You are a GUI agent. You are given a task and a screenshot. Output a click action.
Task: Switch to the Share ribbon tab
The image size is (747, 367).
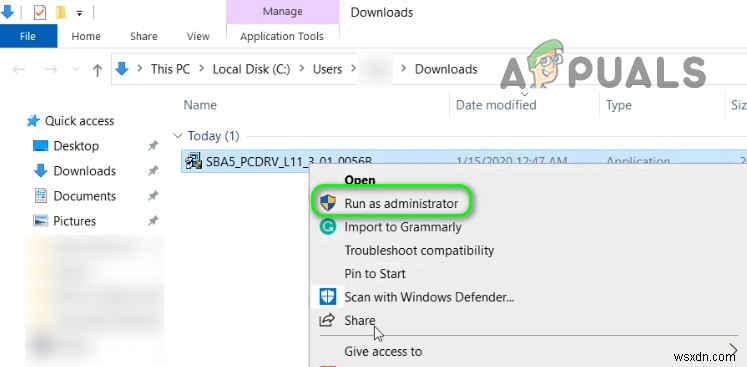[x=143, y=36]
